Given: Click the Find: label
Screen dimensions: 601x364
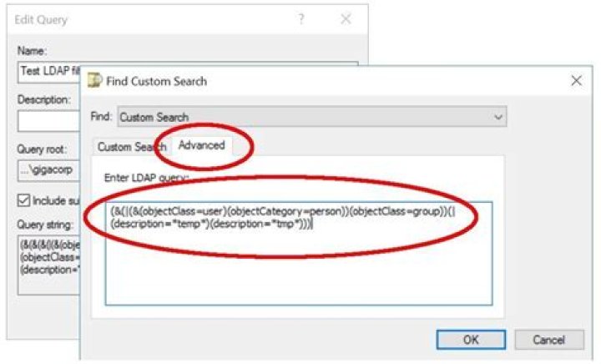Looking at the screenshot, I should pos(101,118).
